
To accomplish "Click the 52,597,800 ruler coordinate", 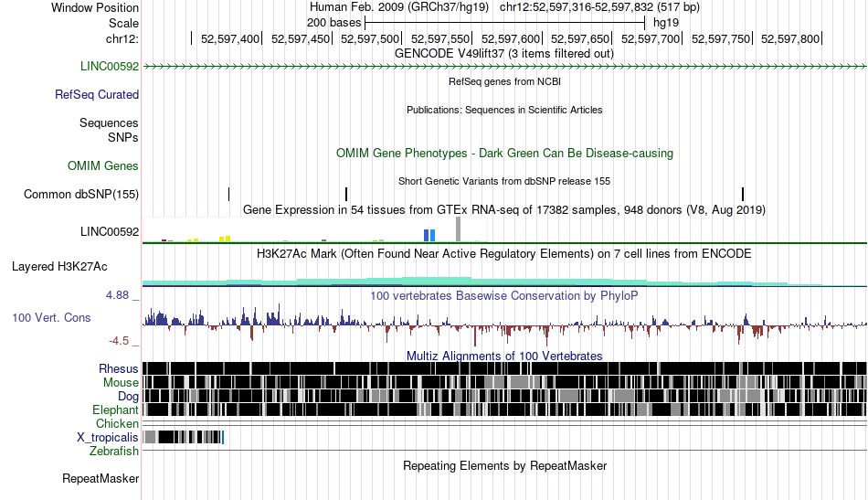I will [790, 38].
